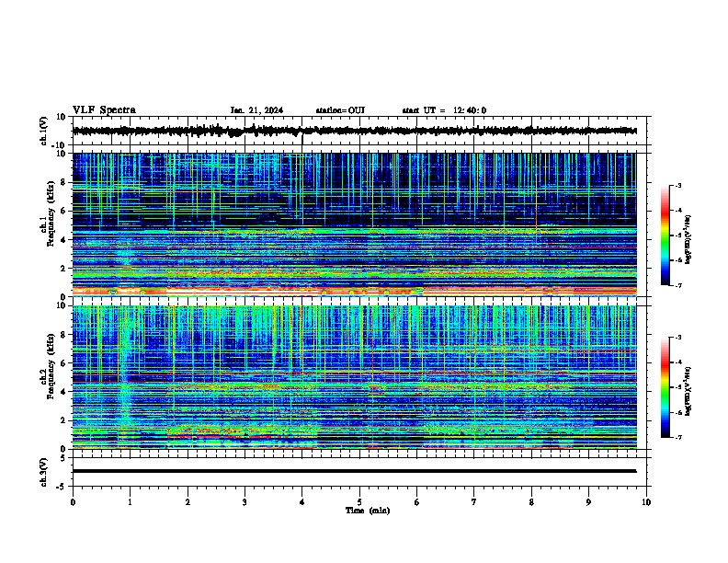Click the ch.2 spectrogram image

pos(354,377)
